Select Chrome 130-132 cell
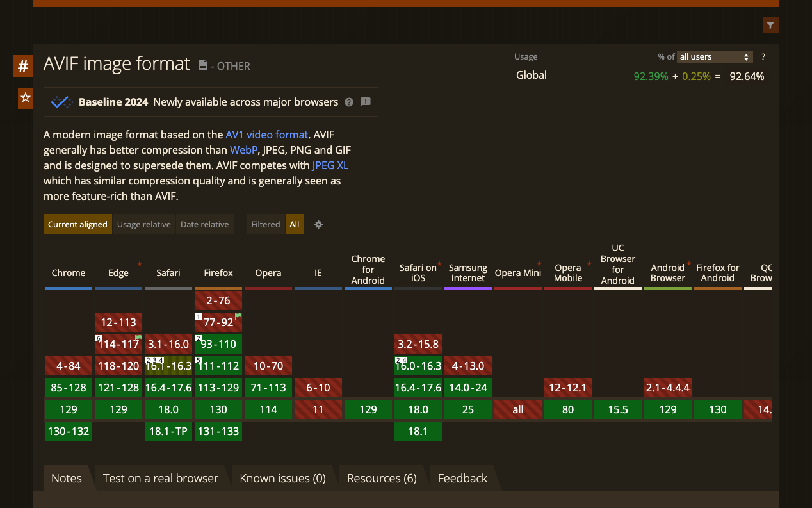 tap(69, 431)
